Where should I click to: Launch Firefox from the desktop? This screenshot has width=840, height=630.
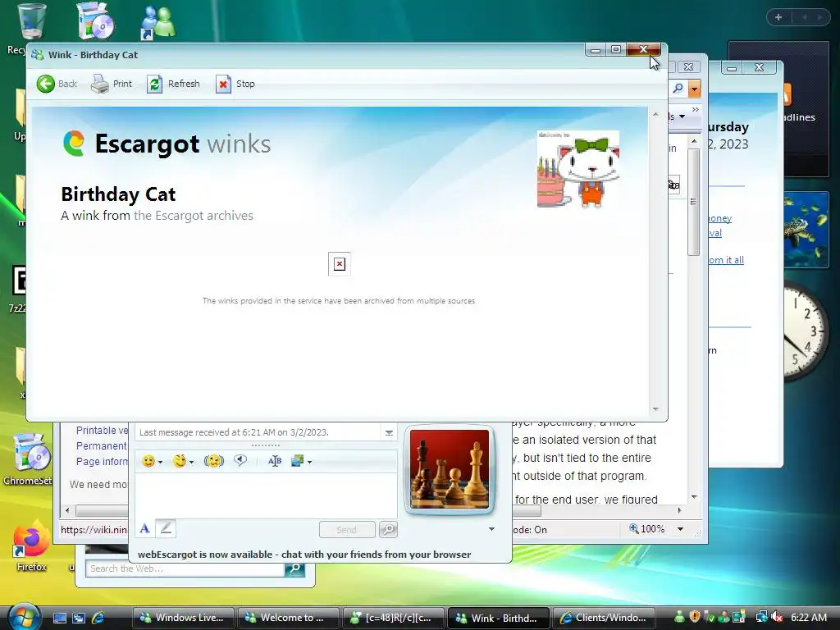click(31, 546)
